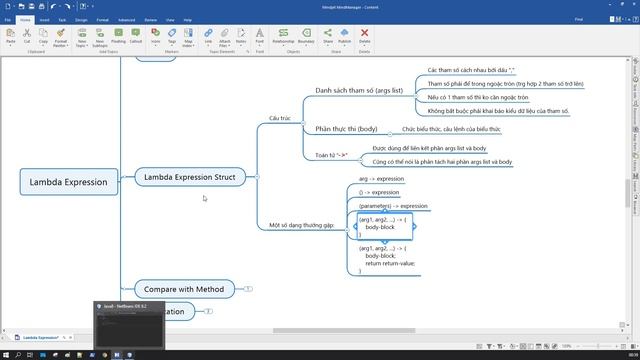Open the Topic Elements dialog launcher
Image resolution: width=640 pixels, height=360 pixels.
click(248, 52)
